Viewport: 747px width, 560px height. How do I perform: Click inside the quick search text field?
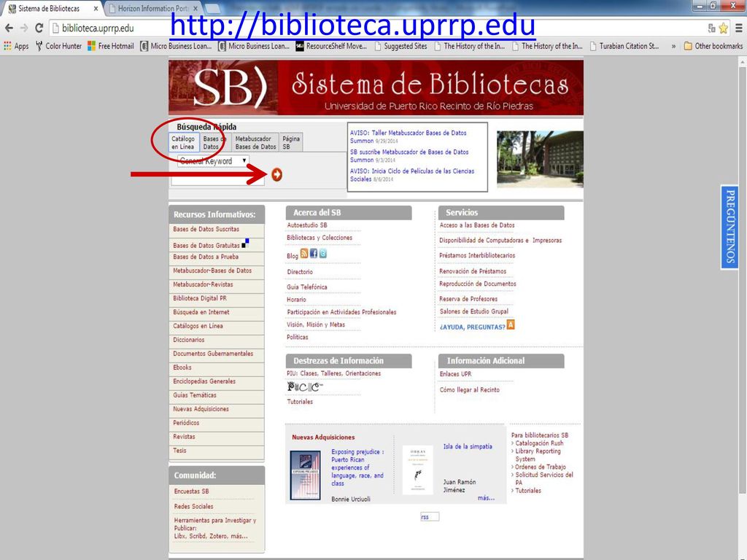tap(217, 179)
